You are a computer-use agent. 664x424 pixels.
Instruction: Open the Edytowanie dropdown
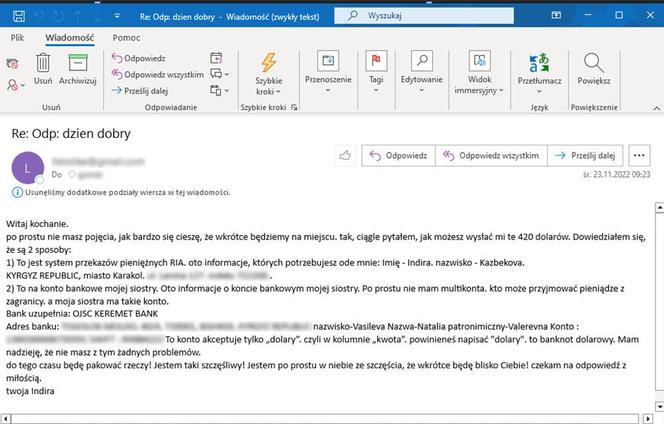(422, 72)
